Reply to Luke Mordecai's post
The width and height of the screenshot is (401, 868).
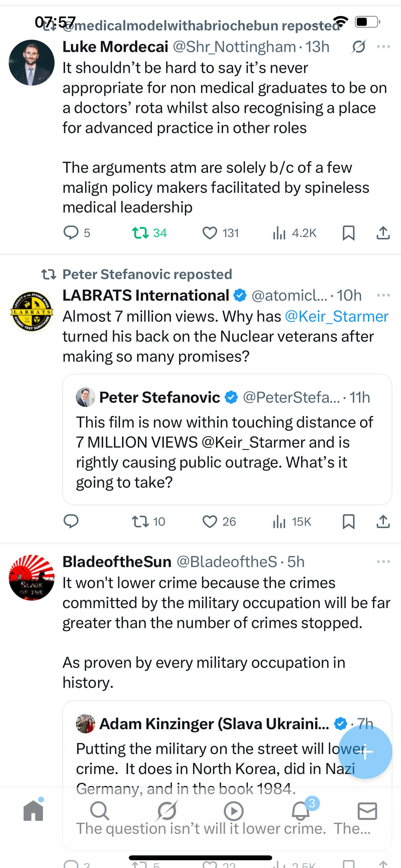[71, 233]
